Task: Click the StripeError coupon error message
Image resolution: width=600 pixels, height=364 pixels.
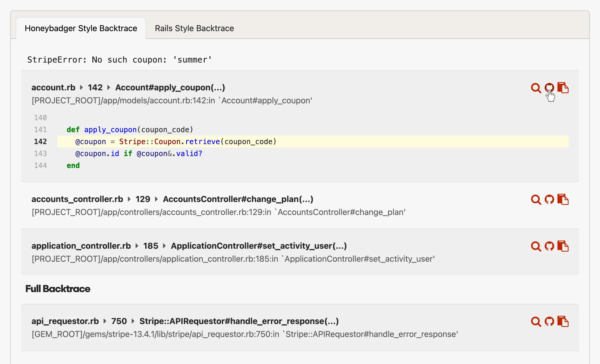Action: click(x=119, y=60)
